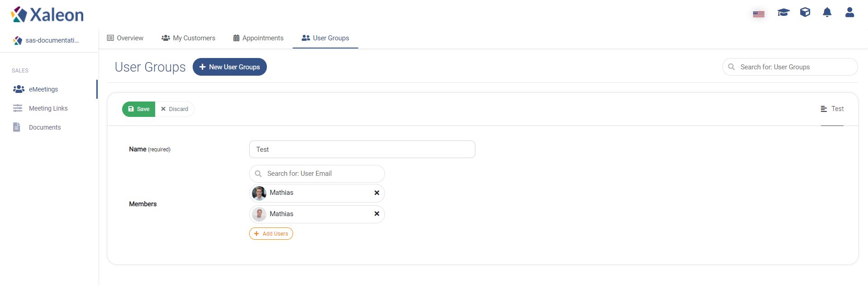Open Meeting Links in the sidebar

[x=48, y=108]
